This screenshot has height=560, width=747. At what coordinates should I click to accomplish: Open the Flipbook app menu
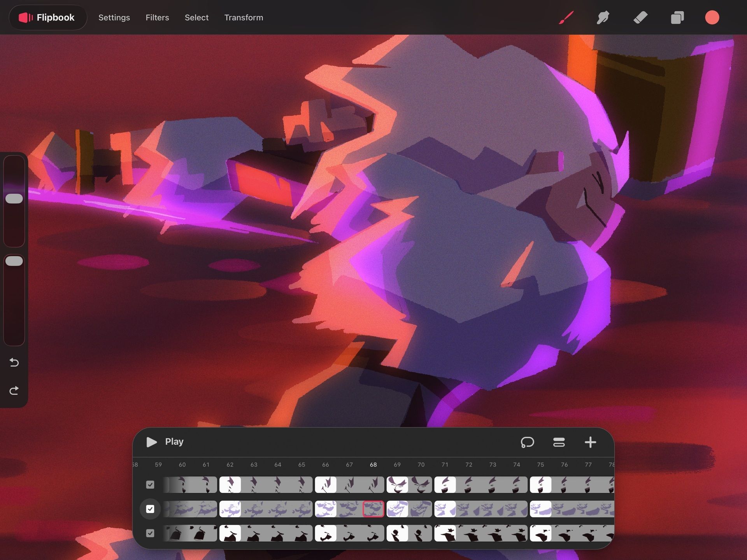(x=47, y=17)
